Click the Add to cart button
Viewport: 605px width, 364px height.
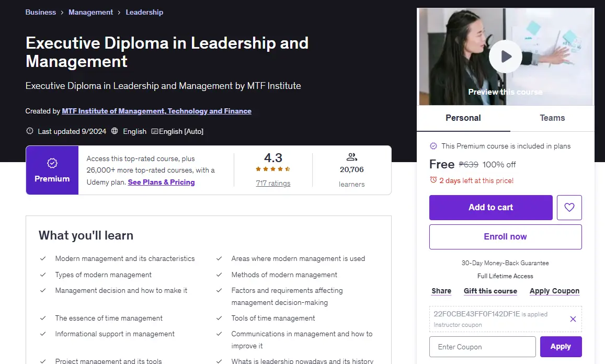click(x=491, y=207)
